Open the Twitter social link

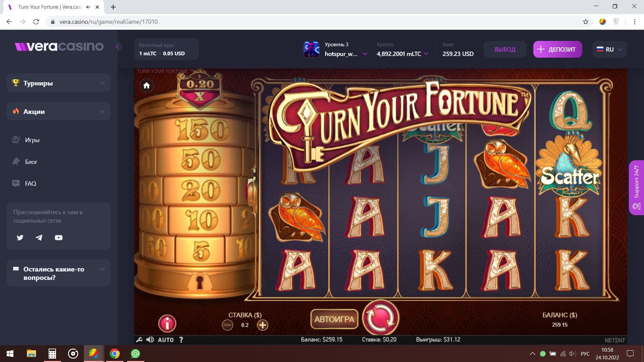(20, 238)
